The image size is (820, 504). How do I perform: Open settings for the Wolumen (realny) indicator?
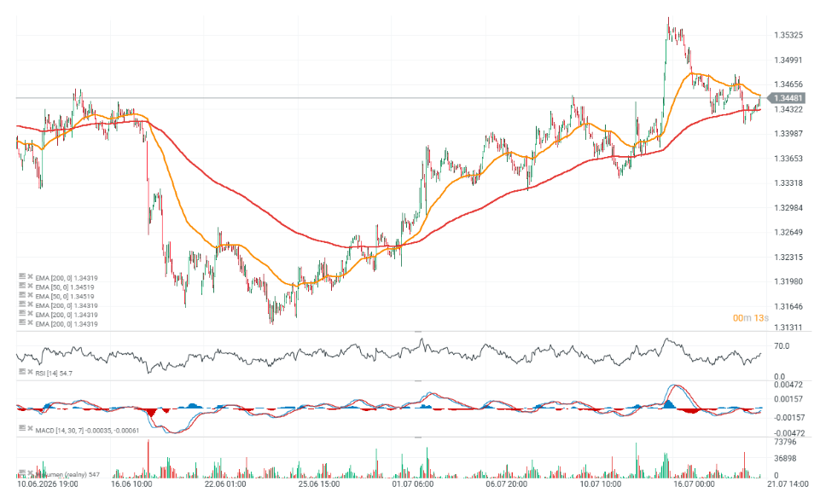22,472
